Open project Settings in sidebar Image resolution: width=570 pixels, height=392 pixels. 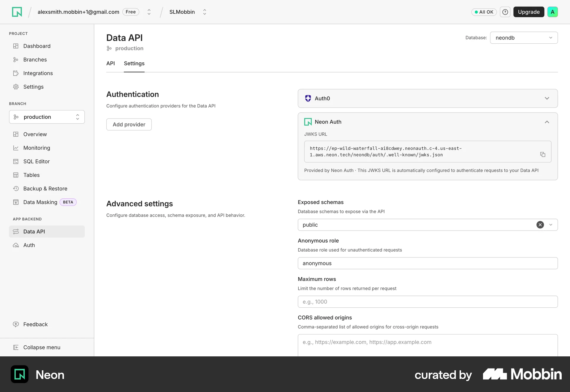click(x=47, y=87)
